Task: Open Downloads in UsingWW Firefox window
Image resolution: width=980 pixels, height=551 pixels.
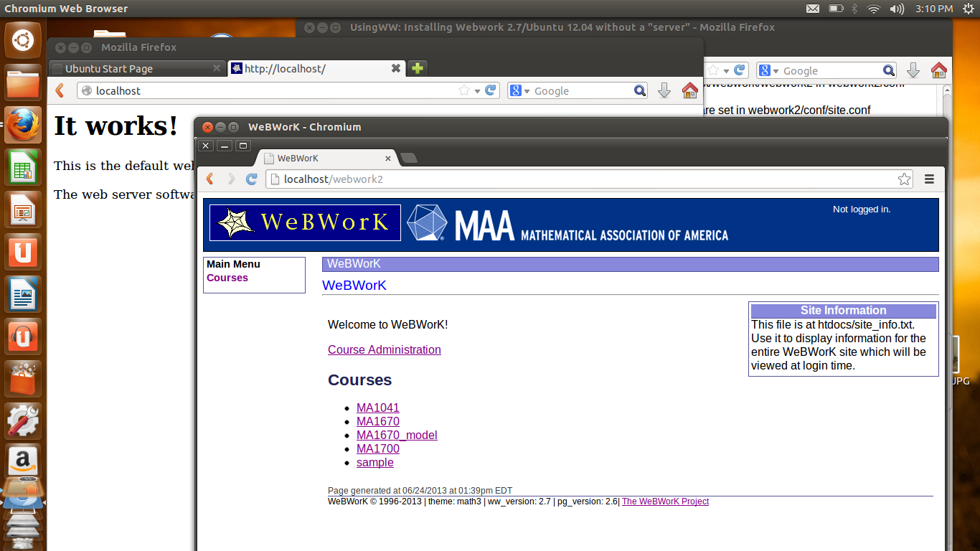Action: (913, 70)
